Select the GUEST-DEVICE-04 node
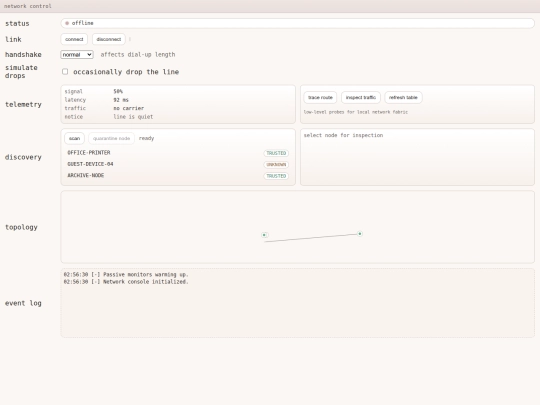This screenshot has width=540, height=405. [178, 164]
